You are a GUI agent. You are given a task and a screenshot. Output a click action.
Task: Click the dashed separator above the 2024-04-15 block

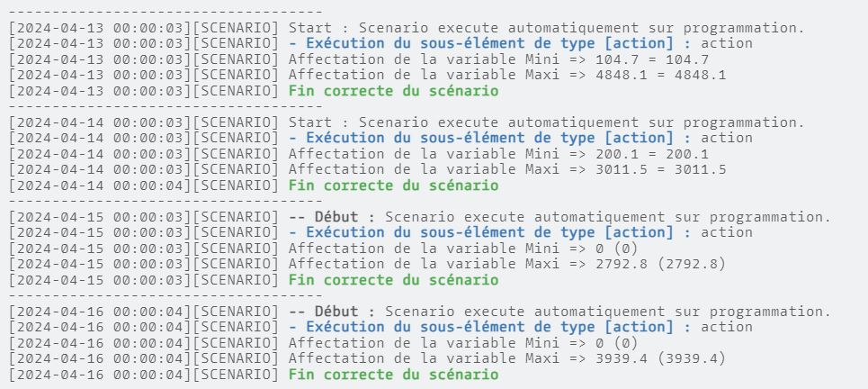point(166,202)
